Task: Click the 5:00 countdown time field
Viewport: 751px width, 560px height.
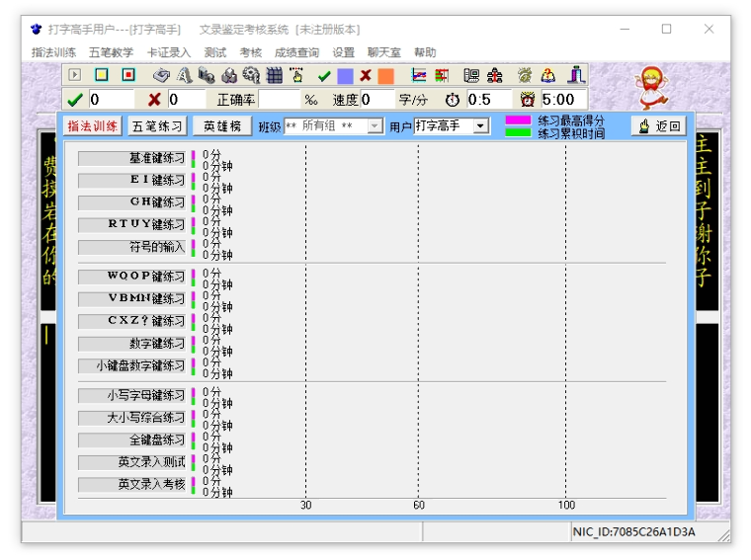Action: coord(563,100)
